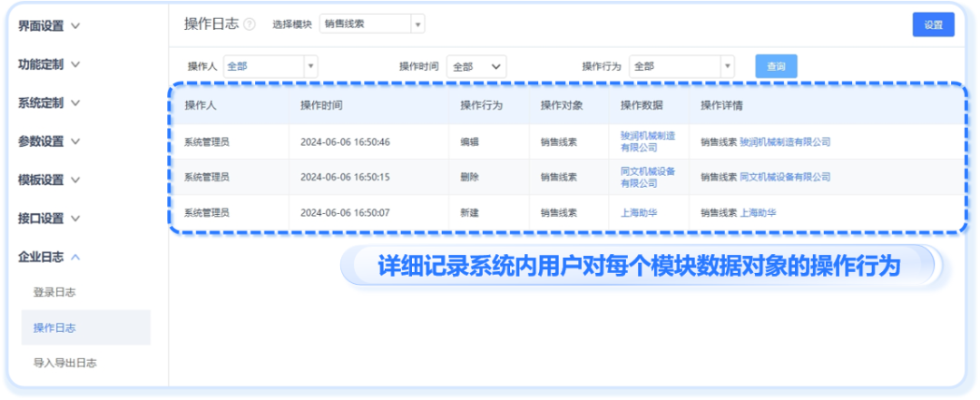980x400 pixels.
Task: Open the 操作人 filter dropdown
Action: coord(269,66)
